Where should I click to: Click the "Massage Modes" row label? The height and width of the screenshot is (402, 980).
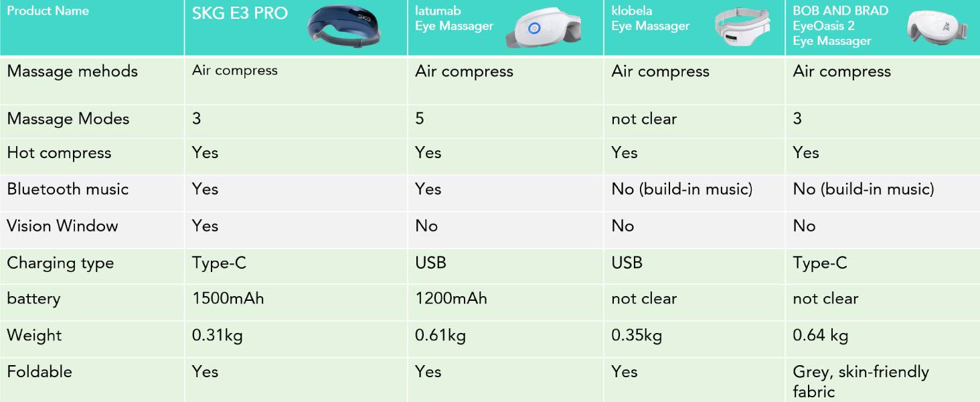click(x=68, y=119)
